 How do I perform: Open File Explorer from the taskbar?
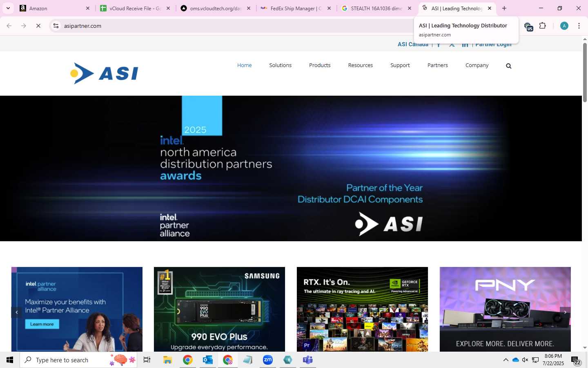click(x=167, y=360)
